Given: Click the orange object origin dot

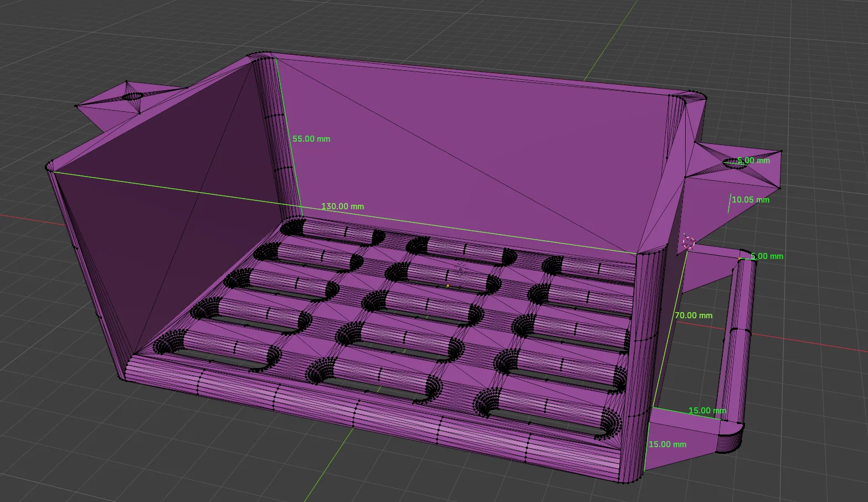Looking at the screenshot, I should click(x=448, y=286).
